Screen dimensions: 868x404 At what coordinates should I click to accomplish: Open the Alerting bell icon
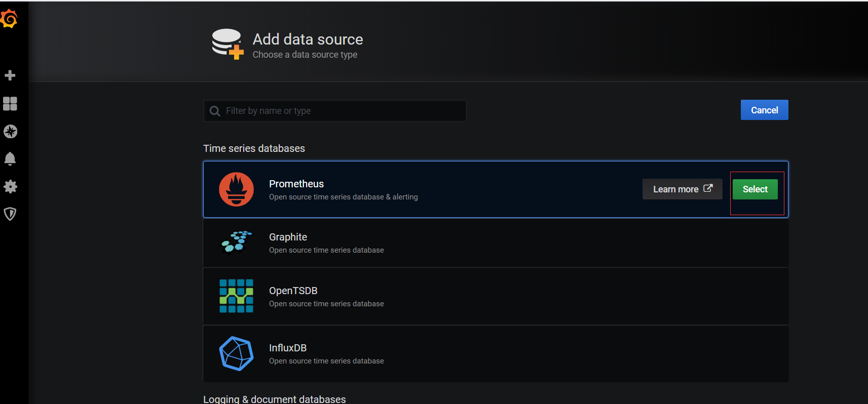tap(10, 159)
